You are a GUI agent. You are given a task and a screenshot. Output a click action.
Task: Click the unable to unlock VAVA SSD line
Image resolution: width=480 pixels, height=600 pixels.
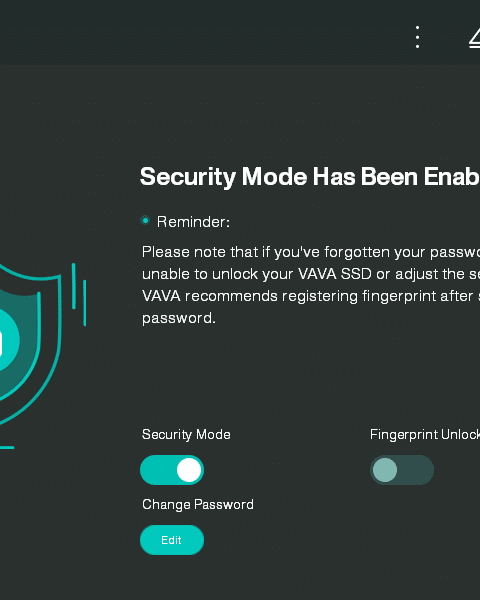pos(311,274)
